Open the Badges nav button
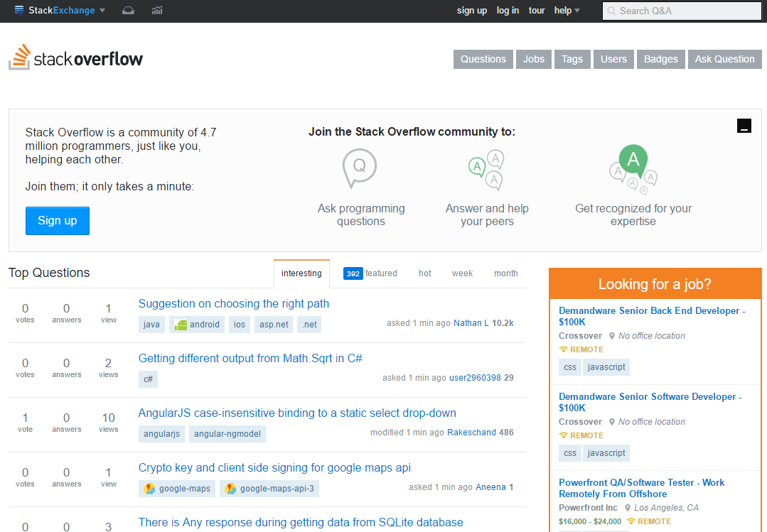The image size is (767, 532). tap(661, 59)
